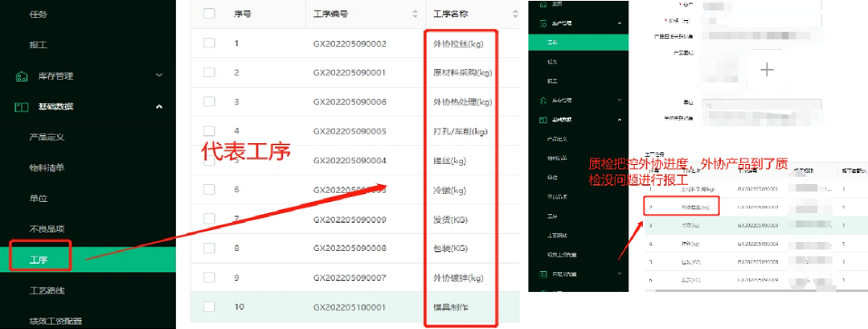Open 不良品项 in the 工序 window sidebar
Screen dimensions: 868x329
point(47,228)
